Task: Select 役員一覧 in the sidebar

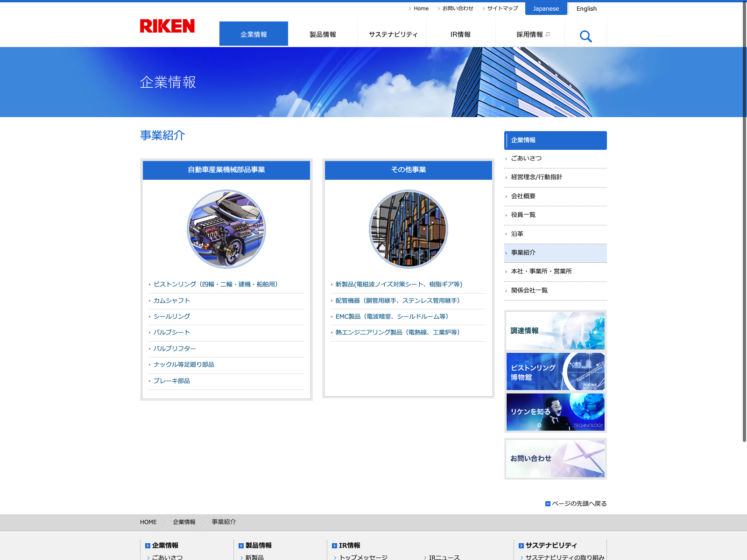Action: click(x=523, y=215)
